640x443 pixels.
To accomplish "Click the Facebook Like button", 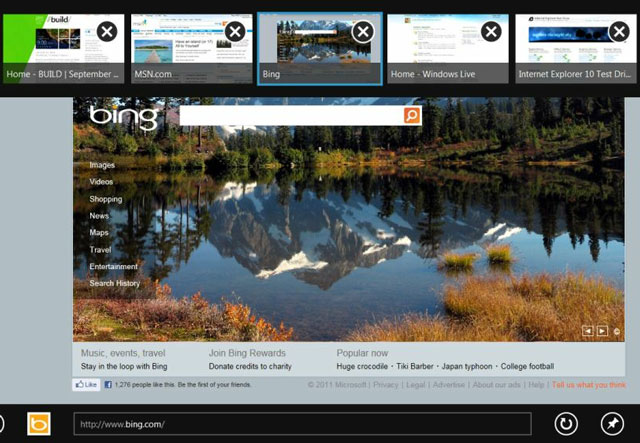I will point(86,385).
